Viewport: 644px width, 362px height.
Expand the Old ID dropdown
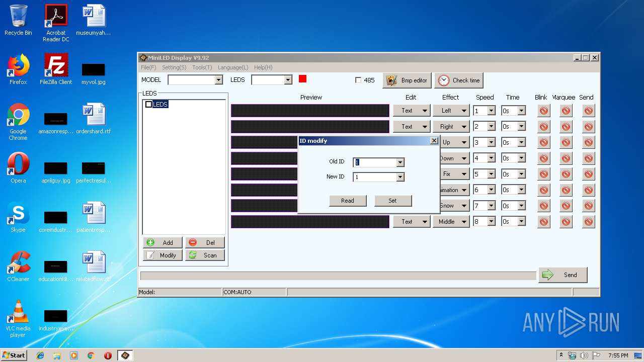(x=400, y=162)
